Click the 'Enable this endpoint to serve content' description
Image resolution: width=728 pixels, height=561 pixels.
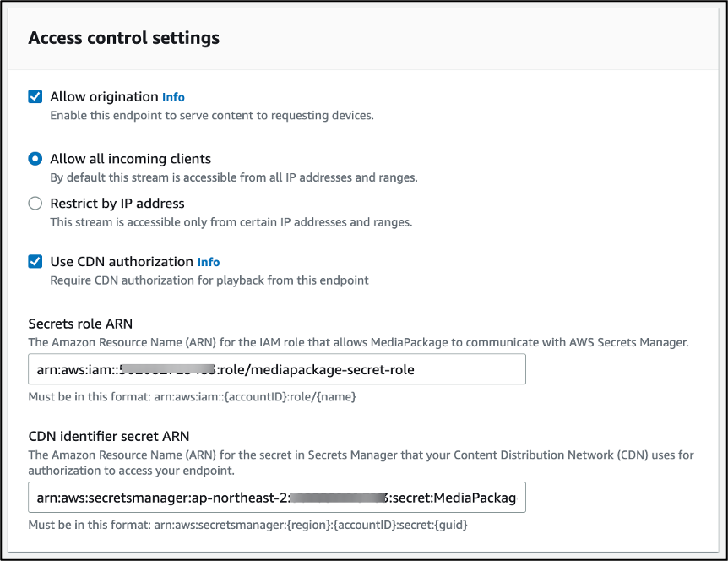click(x=211, y=115)
